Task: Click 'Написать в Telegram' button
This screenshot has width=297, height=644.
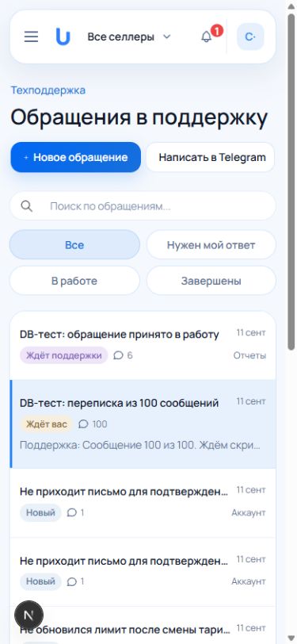Action: 211,157
